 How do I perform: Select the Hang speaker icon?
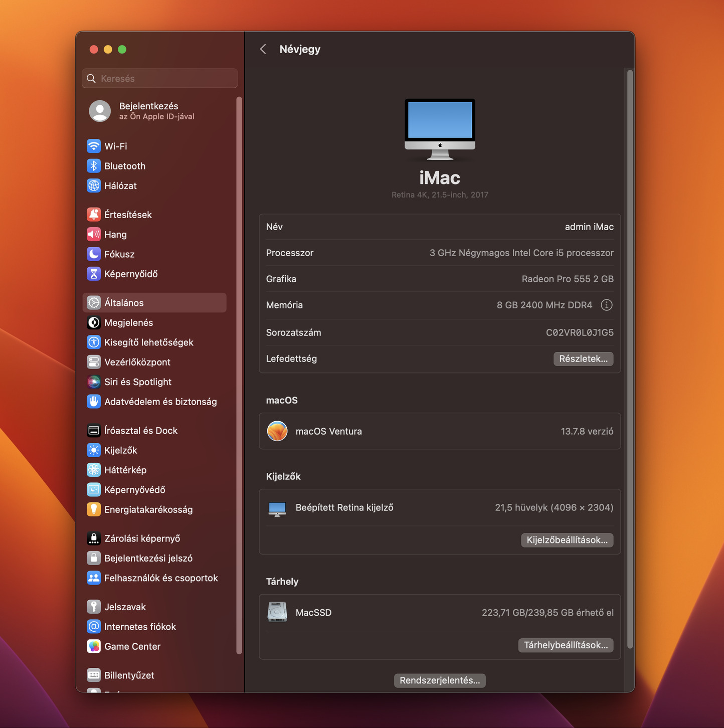click(94, 234)
